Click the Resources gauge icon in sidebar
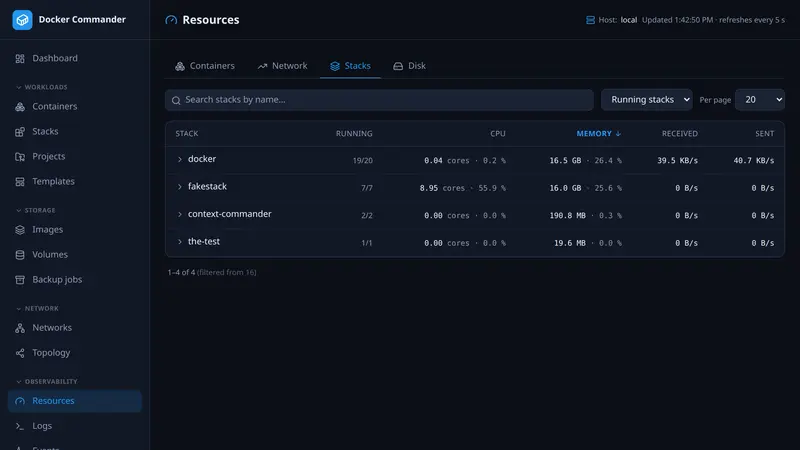 tap(20, 401)
